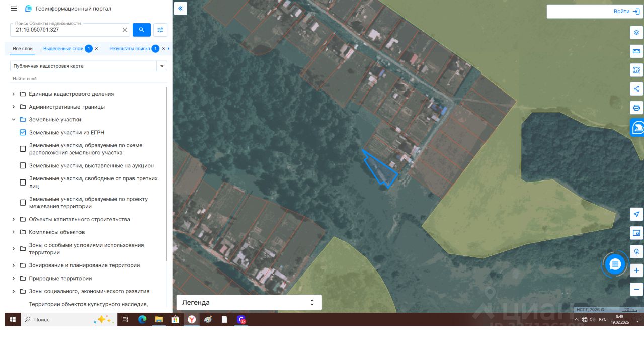Expand Природные территории folder
The height and width of the screenshot is (362, 644).
coord(14,278)
